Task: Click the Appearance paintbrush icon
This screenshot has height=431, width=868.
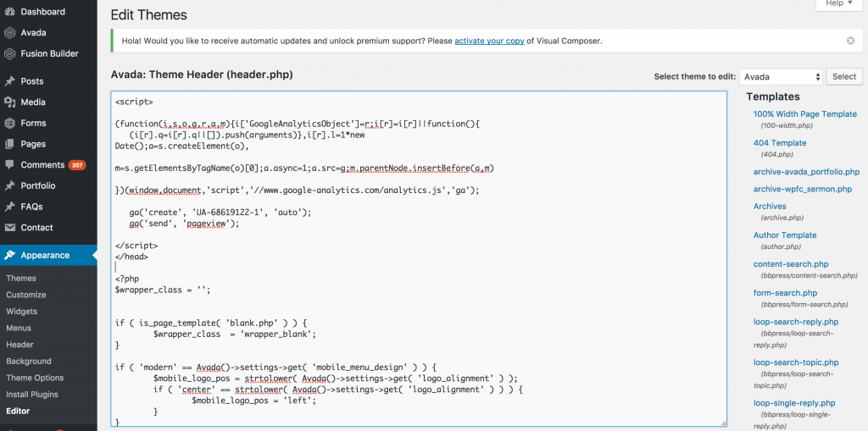Action: 9,255
